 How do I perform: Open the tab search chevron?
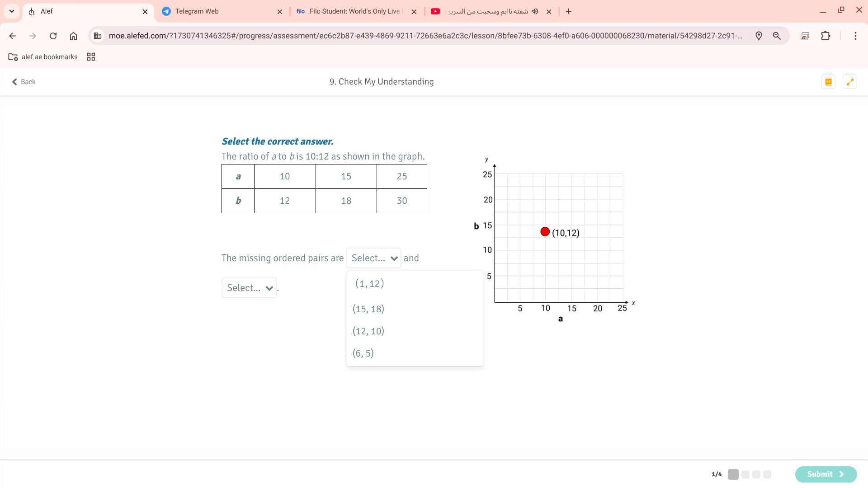[12, 11]
